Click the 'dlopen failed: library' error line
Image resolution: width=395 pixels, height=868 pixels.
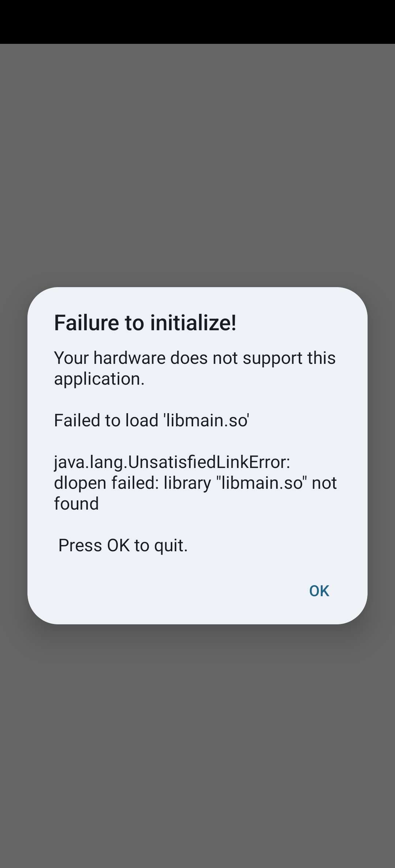coord(195,483)
